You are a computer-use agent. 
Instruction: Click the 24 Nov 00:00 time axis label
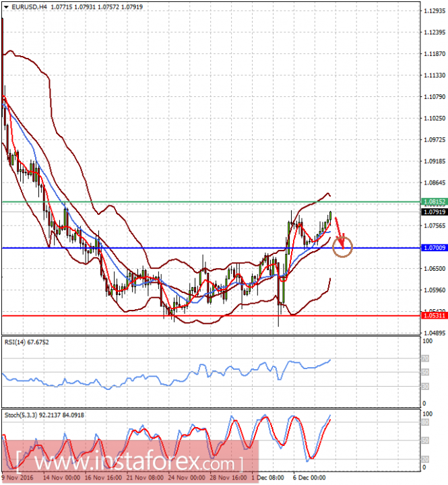(x=187, y=478)
